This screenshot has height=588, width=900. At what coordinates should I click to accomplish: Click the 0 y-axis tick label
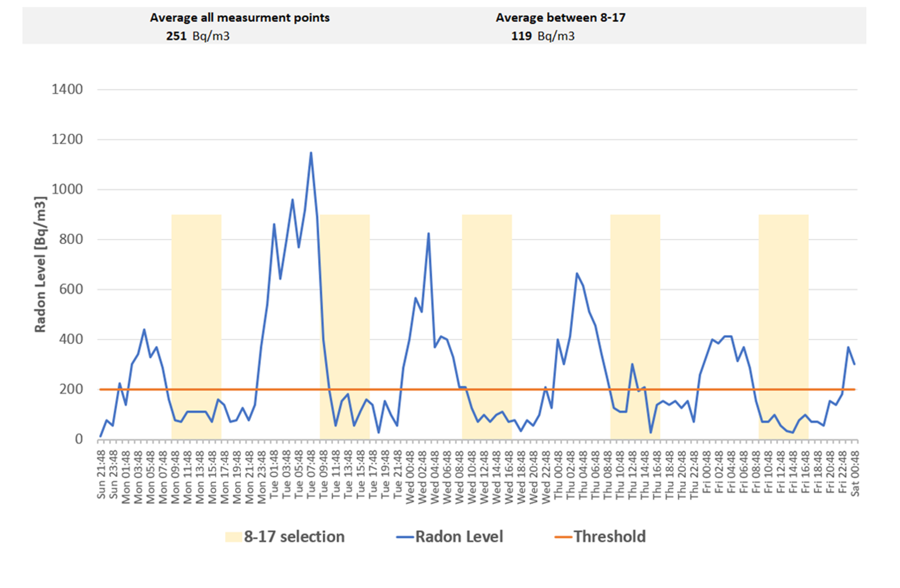pyautogui.click(x=79, y=439)
